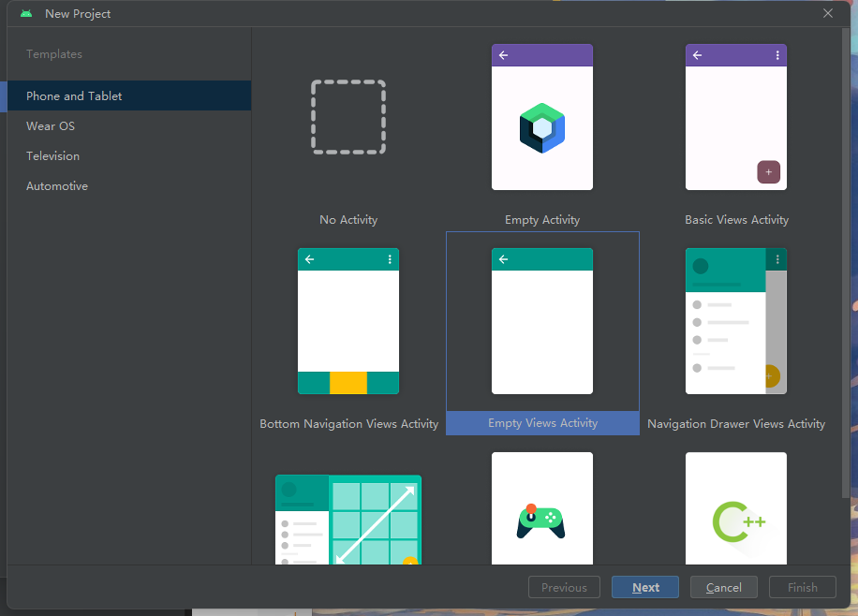This screenshot has height=616, width=858.
Task: Close the New Project dialog
Action: 828,13
